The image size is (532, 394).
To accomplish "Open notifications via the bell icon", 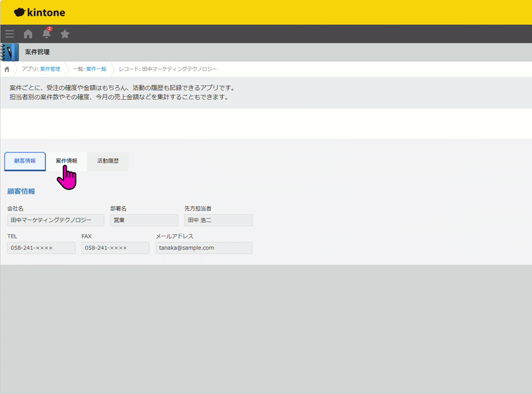I will click(47, 34).
